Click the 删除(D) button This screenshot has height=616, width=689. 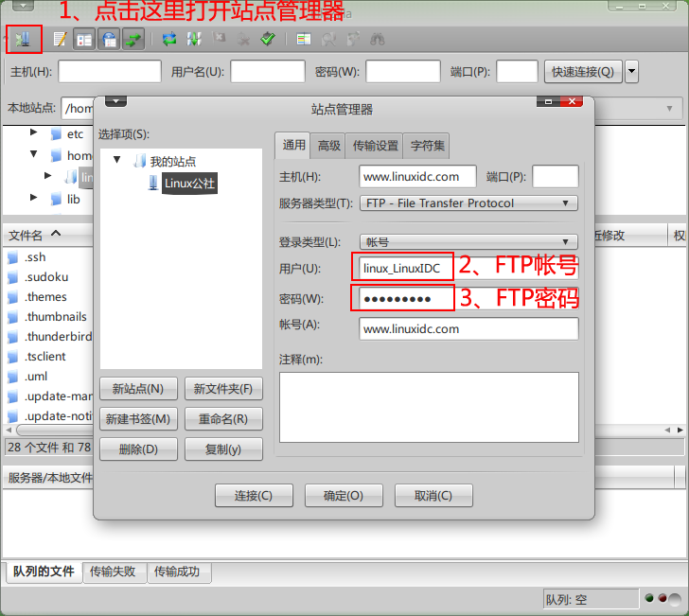coord(138,449)
